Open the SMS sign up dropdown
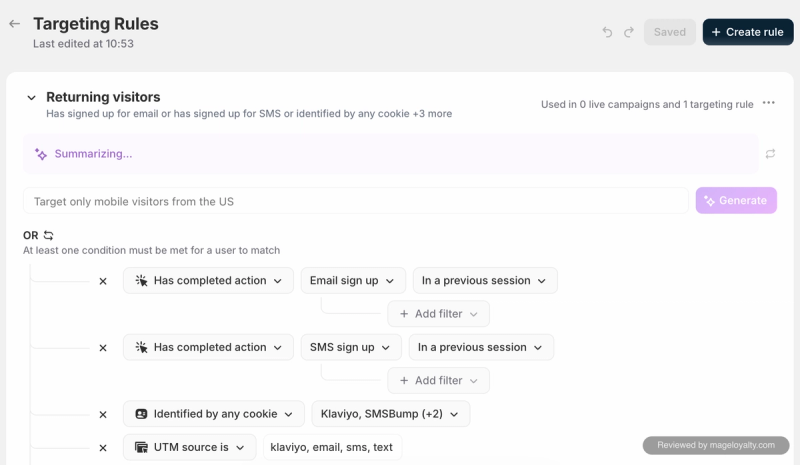Viewport: 800px width, 465px height. tap(351, 348)
